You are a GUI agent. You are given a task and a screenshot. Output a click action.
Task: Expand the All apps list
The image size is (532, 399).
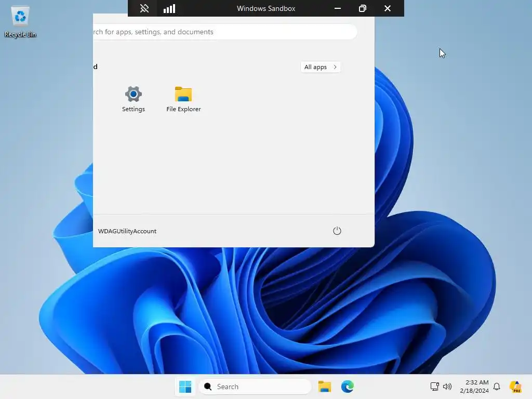coord(321,67)
